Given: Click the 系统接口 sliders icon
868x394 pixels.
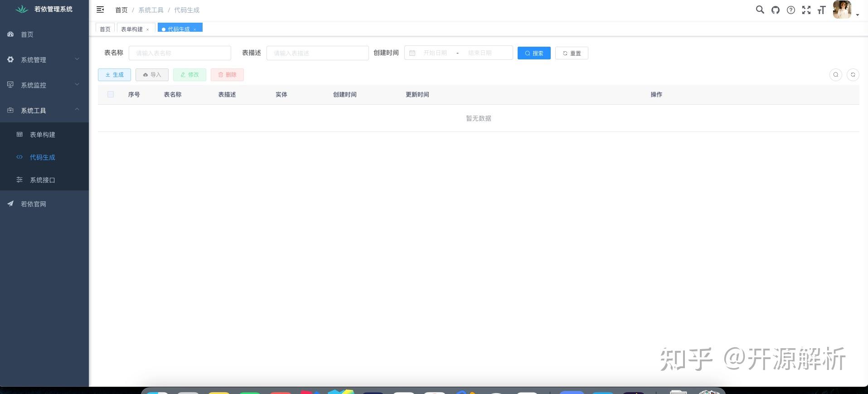Looking at the screenshot, I should (x=19, y=180).
